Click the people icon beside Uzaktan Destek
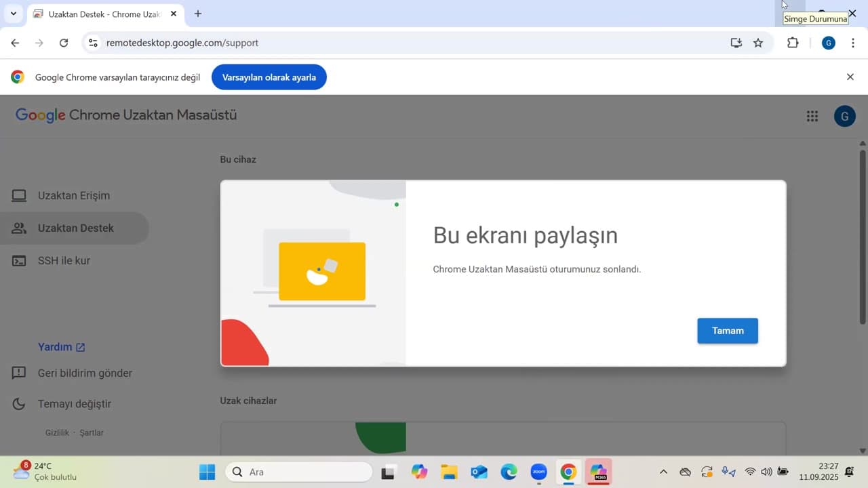 tap(19, 228)
